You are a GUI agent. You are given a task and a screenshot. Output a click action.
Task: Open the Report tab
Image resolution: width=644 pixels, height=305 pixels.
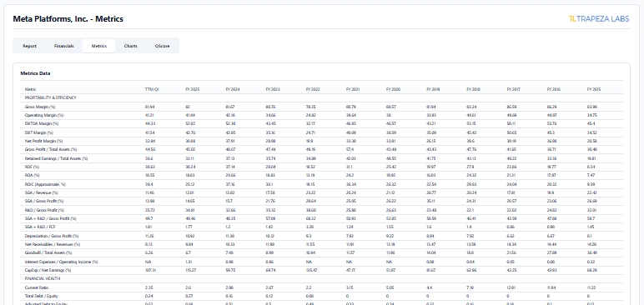[x=29, y=46]
